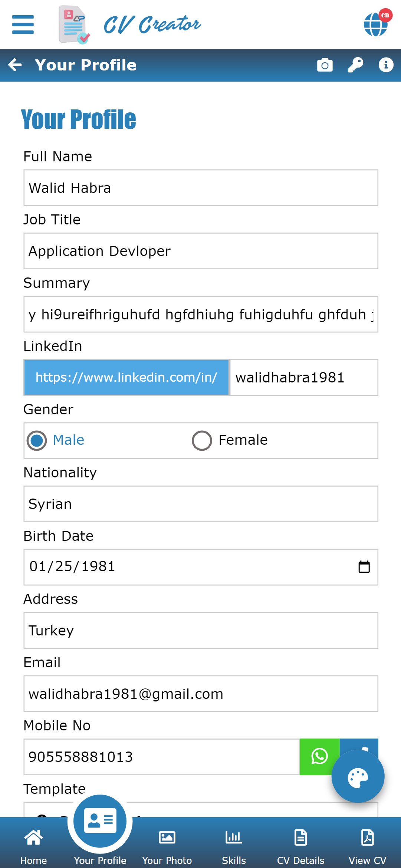Open the hamburger menu

click(23, 24)
